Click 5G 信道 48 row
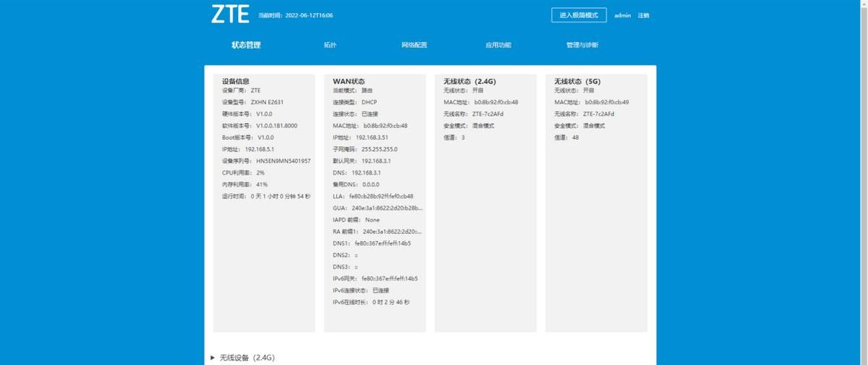The image size is (868, 365). tap(566, 137)
